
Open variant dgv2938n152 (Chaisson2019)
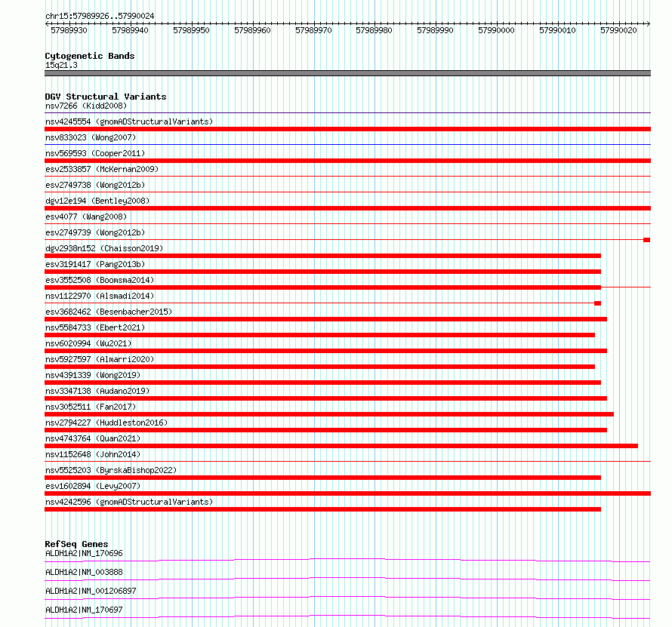coord(104,248)
